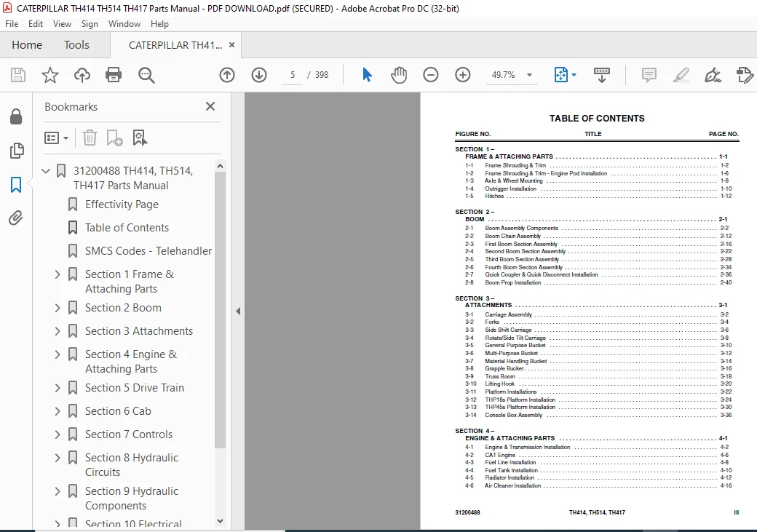Open Table of Contents bookmark
Viewport: 757px width, 532px height.
pos(127,227)
